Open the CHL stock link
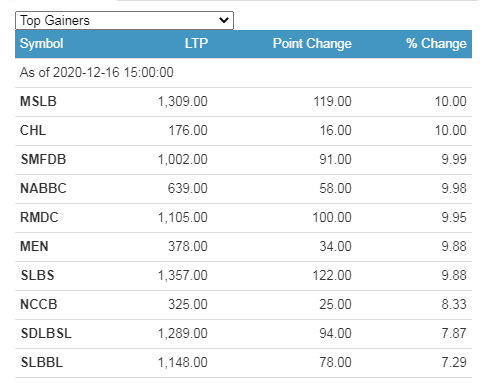This screenshot has height=383, width=487. (x=33, y=130)
